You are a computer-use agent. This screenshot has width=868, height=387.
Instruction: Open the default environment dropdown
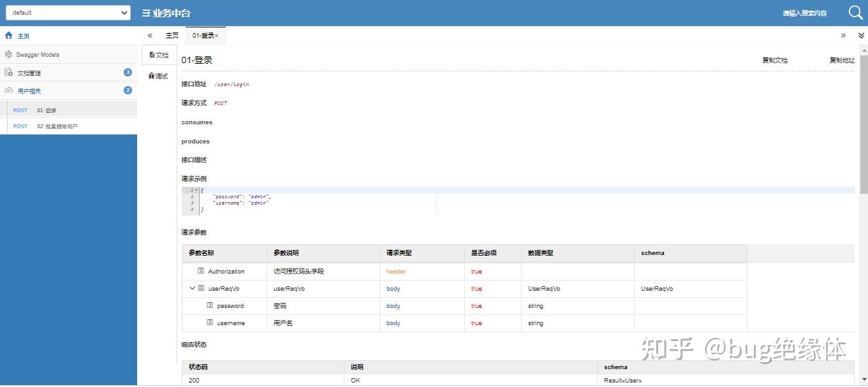[x=68, y=12]
